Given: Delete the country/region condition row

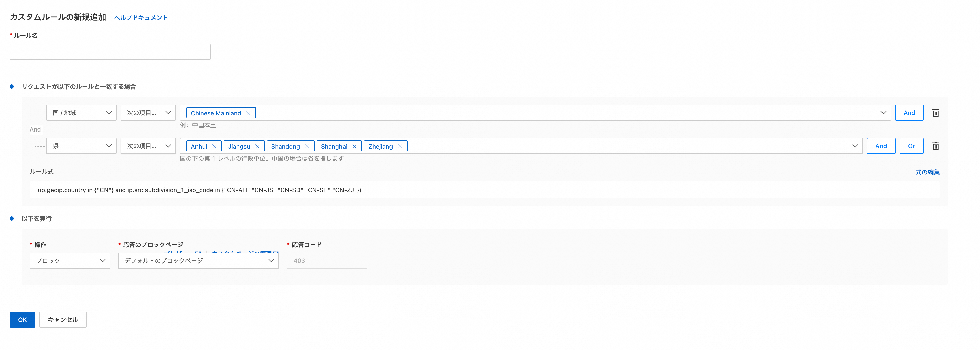Looking at the screenshot, I should pyautogui.click(x=936, y=113).
